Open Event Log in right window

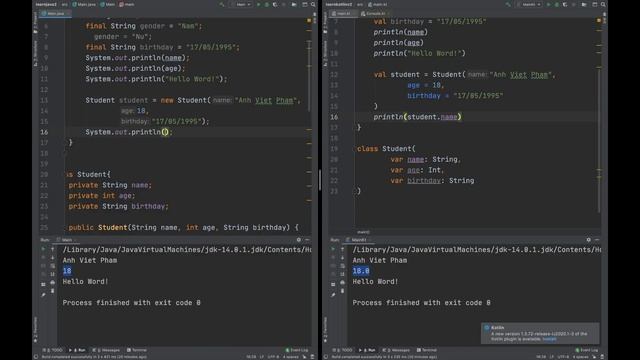(587, 350)
